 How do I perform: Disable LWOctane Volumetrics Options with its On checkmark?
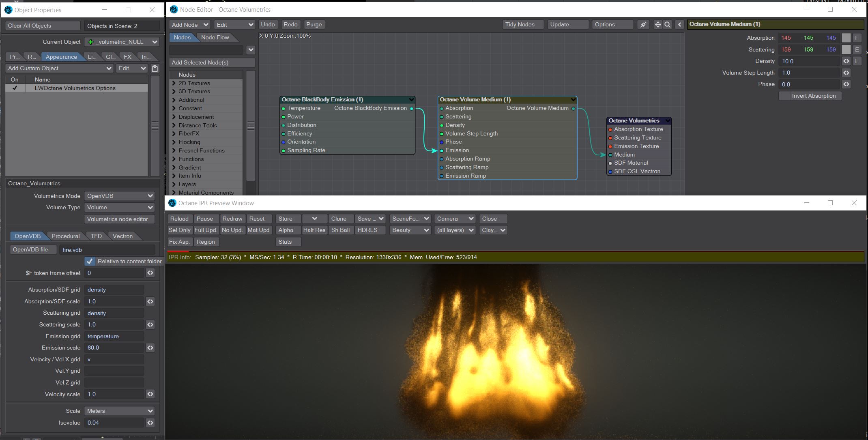tap(15, 88)
